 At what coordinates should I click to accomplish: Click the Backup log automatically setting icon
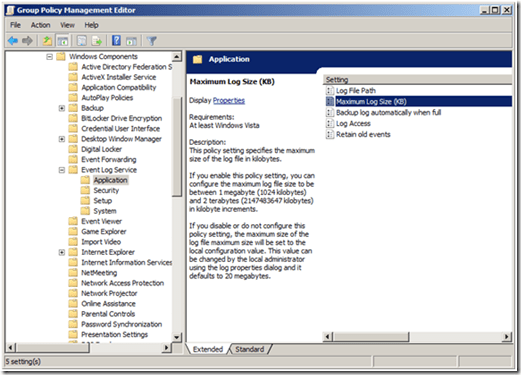[330, 112]
